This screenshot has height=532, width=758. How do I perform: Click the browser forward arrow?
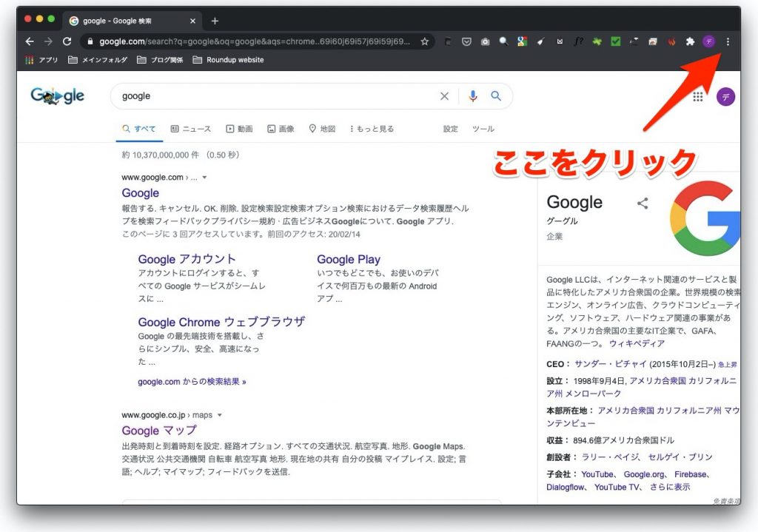[x=48, y=41]
